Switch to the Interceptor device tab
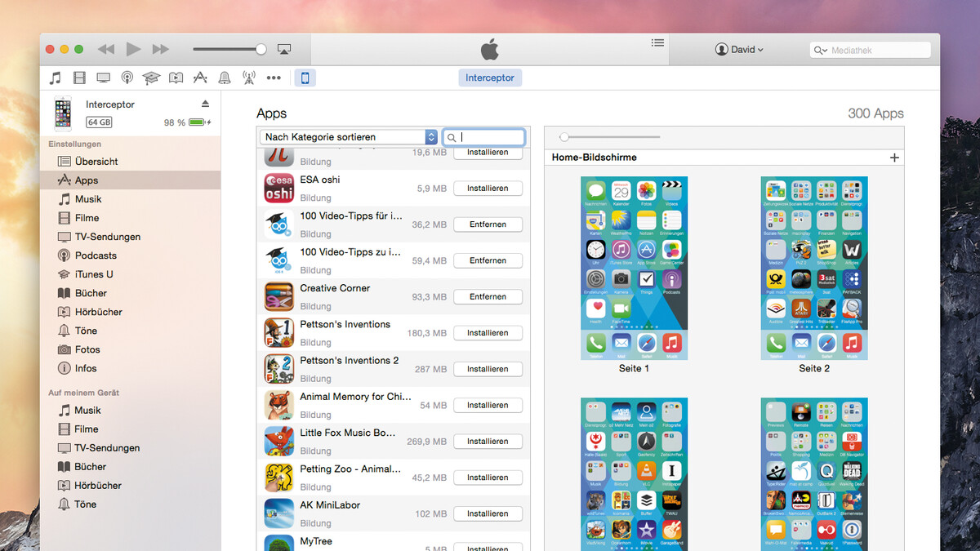This screenshot has width=980, height=551. click(490, 78)
